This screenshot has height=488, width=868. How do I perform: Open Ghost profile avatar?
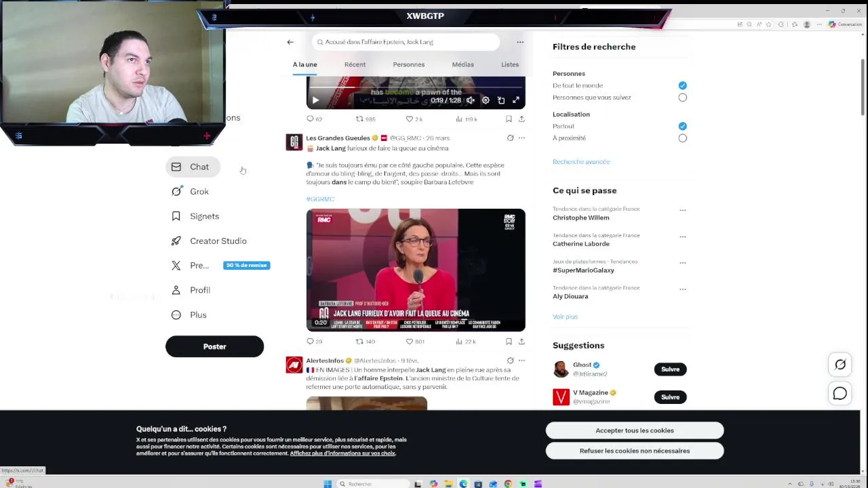click(561, 369)
